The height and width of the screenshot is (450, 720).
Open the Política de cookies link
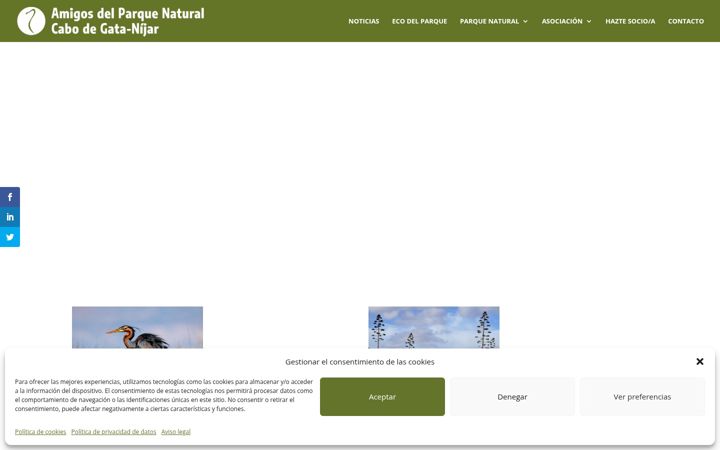(40, 432)
